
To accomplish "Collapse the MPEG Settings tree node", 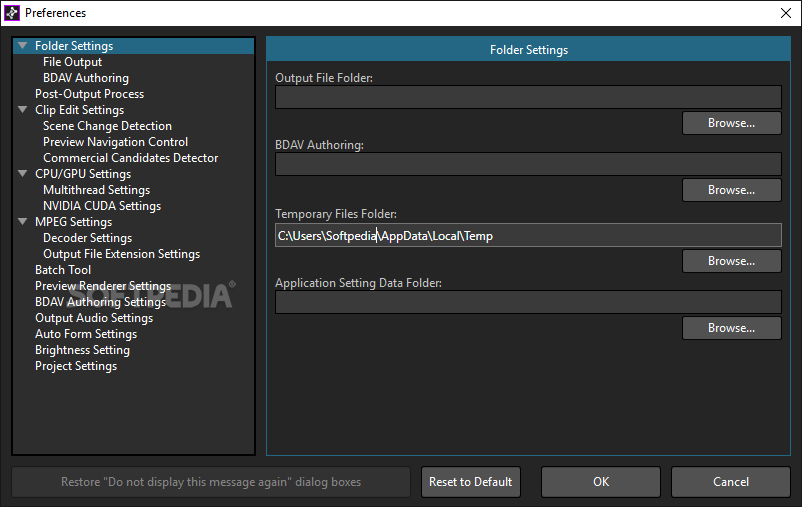I will pos(23,222).
